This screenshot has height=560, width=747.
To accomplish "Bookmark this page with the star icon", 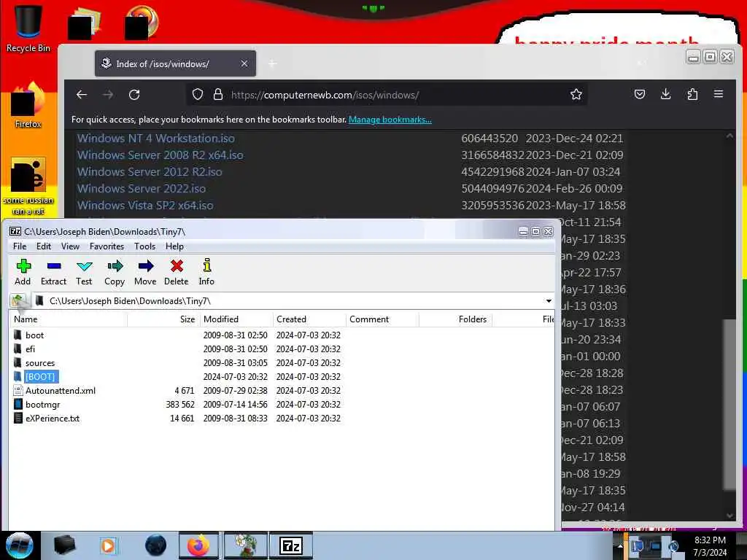I will (x=576, y=94).
